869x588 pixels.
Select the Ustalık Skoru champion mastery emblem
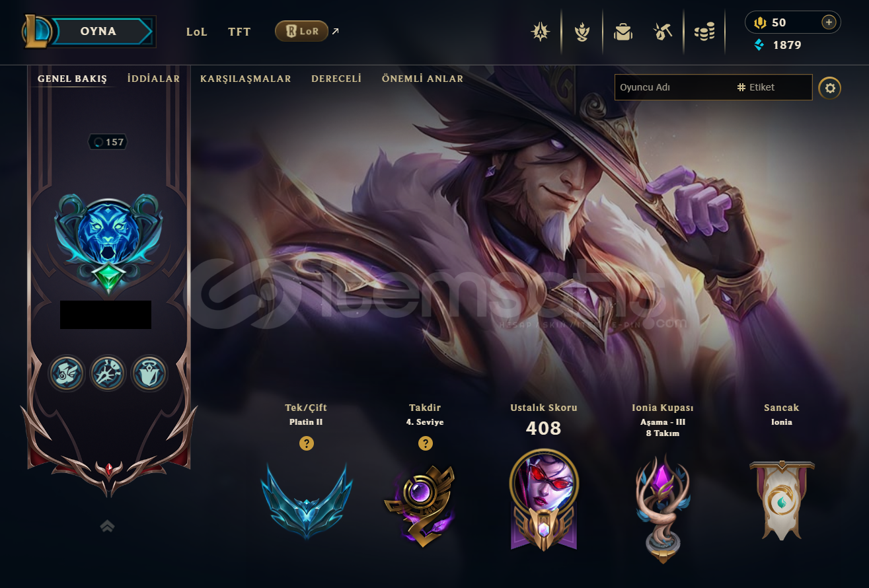pyautogui.click(x=543, y=499)
